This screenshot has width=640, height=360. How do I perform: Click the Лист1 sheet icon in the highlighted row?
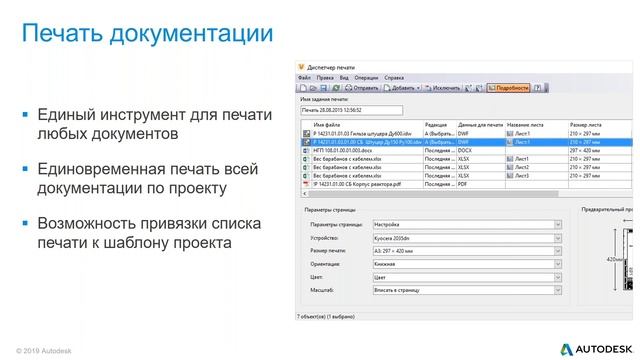[510, 142]
